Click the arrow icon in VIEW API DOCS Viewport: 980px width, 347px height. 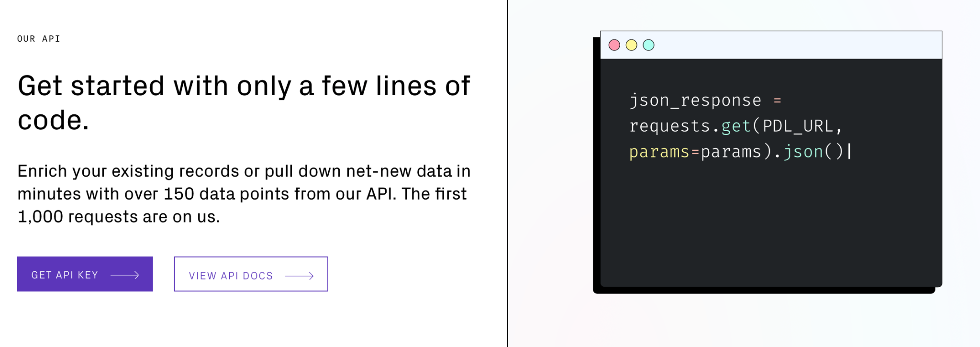[300, 276]
